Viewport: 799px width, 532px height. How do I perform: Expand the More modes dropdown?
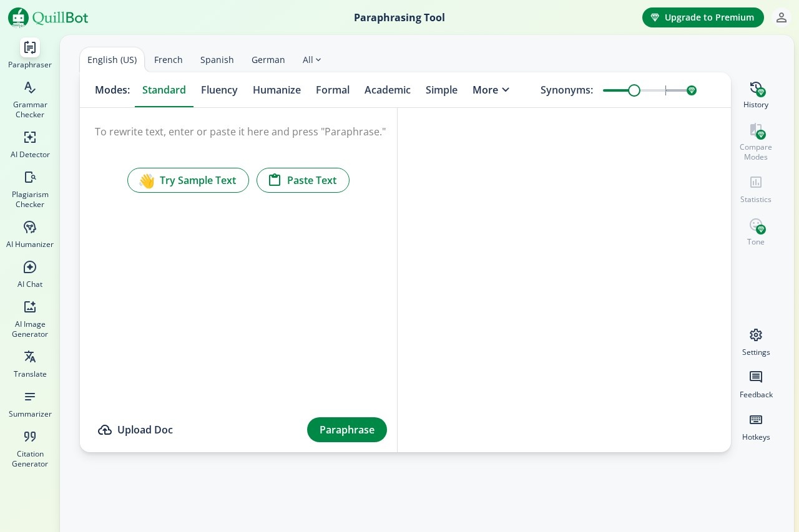[x=491, y=90]
